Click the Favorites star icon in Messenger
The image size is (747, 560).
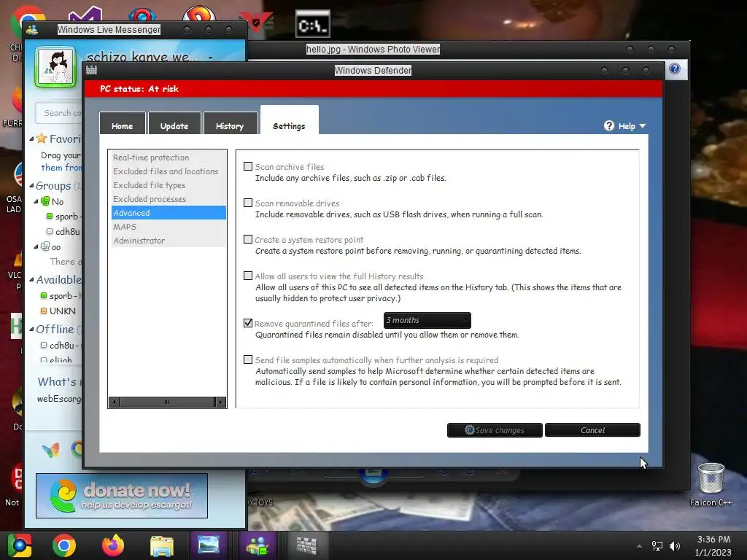pos(42,139)
